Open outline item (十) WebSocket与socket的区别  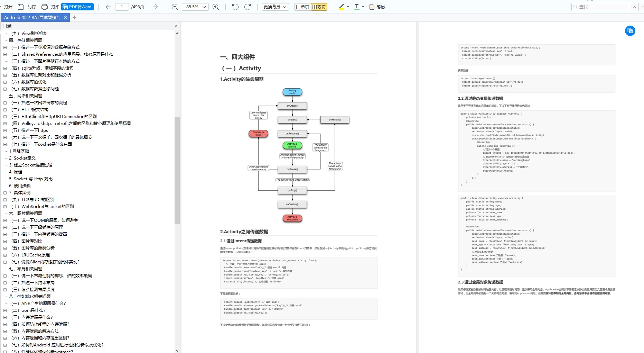pyautogui.click(x=43, y=207)
